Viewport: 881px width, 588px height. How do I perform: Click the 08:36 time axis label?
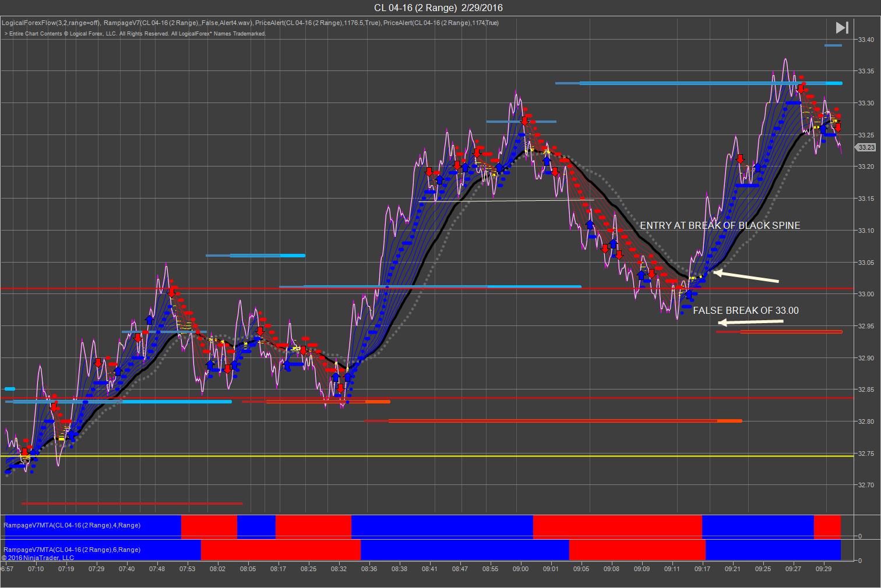(x=369, y=569)
